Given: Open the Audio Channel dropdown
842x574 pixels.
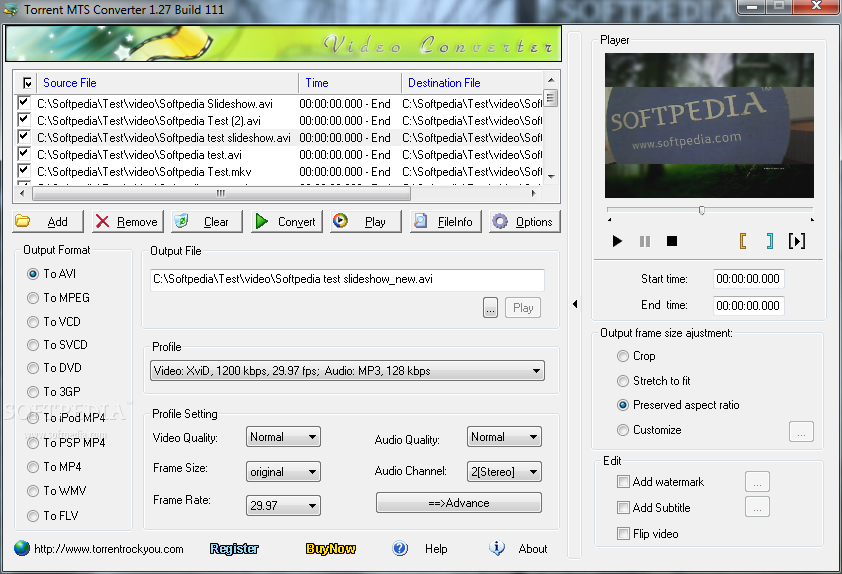Looking at the screenshot, I should [x=504, y=471].
